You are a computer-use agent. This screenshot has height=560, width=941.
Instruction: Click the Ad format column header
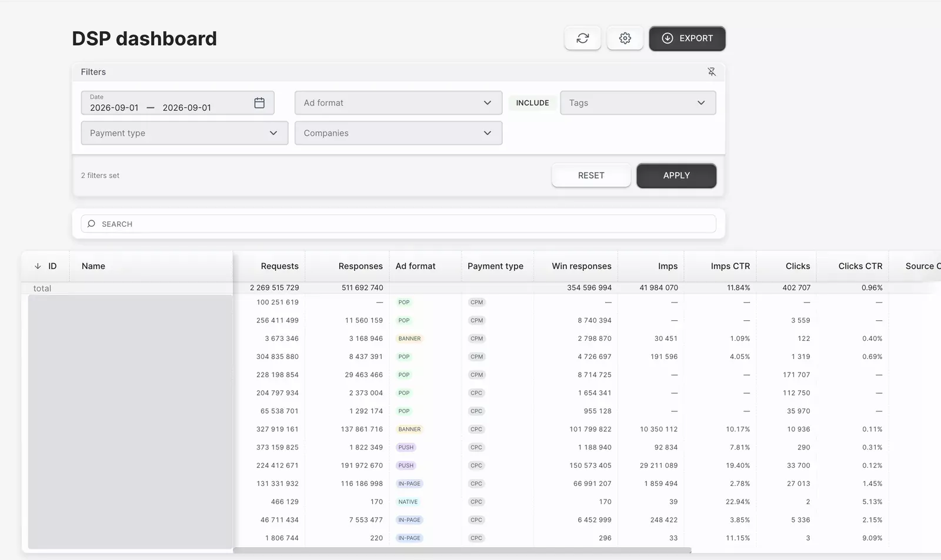415,266
